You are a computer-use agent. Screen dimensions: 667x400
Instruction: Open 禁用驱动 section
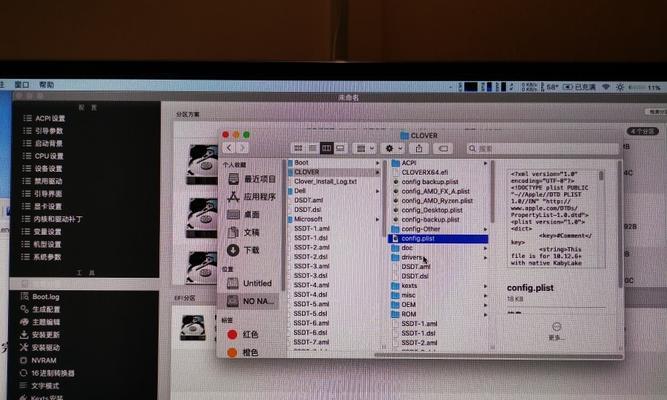click(43, 181)
